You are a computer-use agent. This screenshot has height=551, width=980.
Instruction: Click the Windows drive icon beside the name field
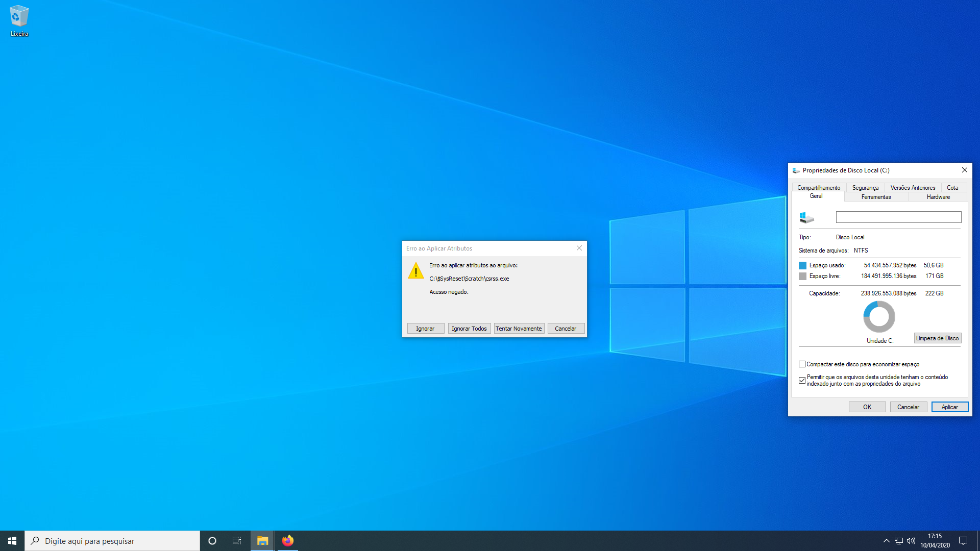click(806, 218)
